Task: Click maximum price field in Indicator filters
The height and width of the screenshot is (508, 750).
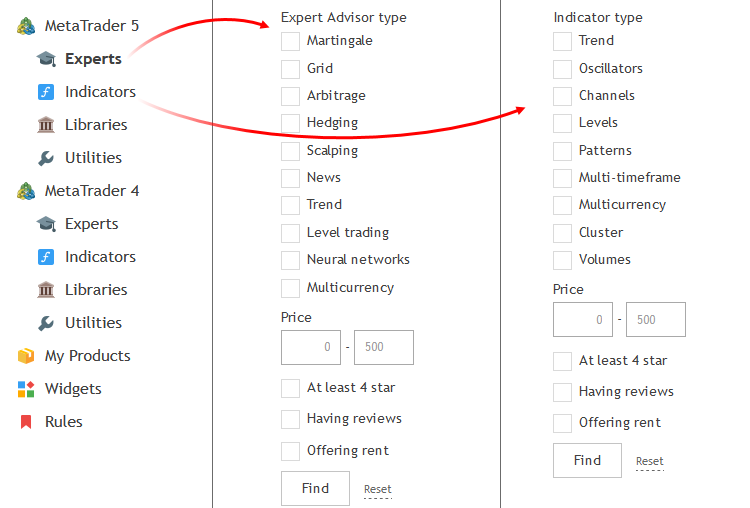Action: point(656,320)
